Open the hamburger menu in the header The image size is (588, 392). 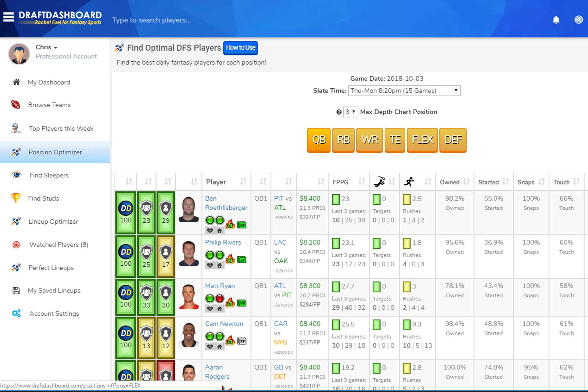[8, 17]
